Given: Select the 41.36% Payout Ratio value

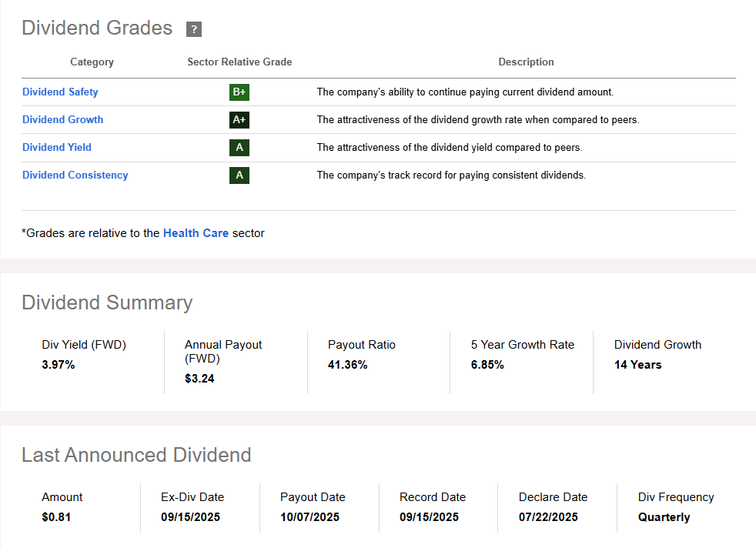Looking at the screenshot, I should [348, 365].
